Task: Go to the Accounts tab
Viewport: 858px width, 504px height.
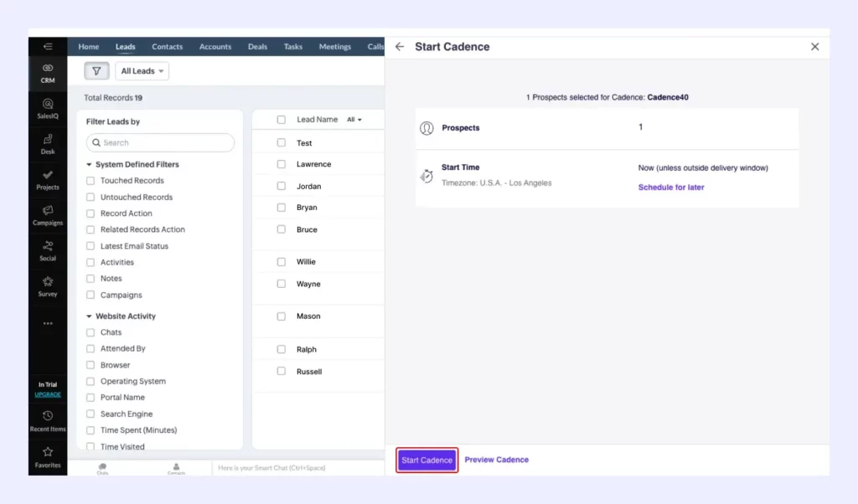Action: tap(215, 46)
